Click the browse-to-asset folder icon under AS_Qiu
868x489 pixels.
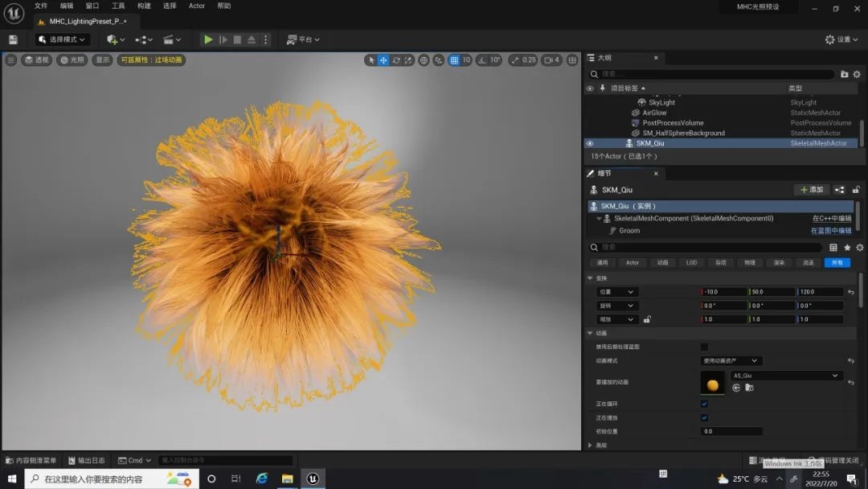point(749,388)
